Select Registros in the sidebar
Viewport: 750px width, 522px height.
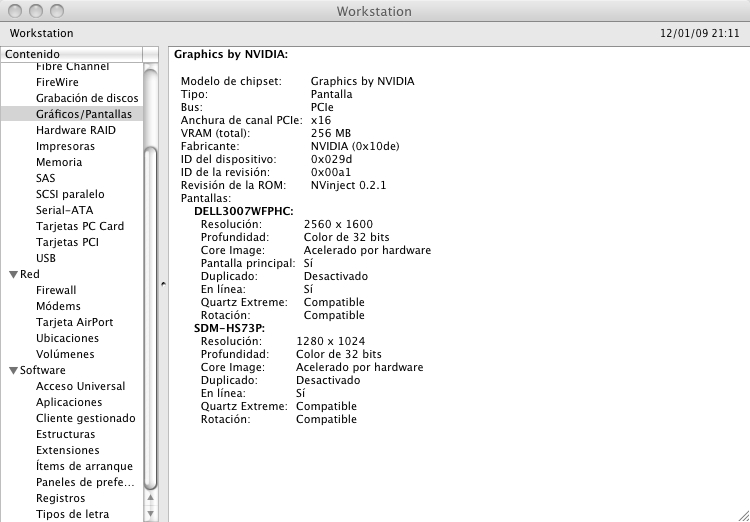tap(60, 498)
